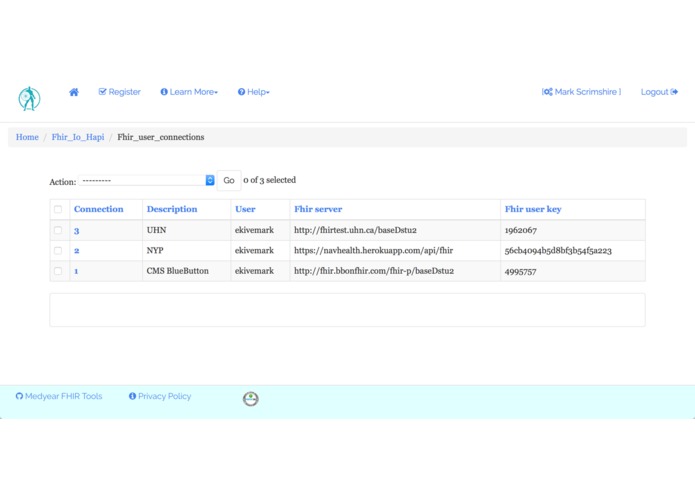Sort by the Fhir user key column header
This screenshot has height=494, width=695.
[533, 209]
